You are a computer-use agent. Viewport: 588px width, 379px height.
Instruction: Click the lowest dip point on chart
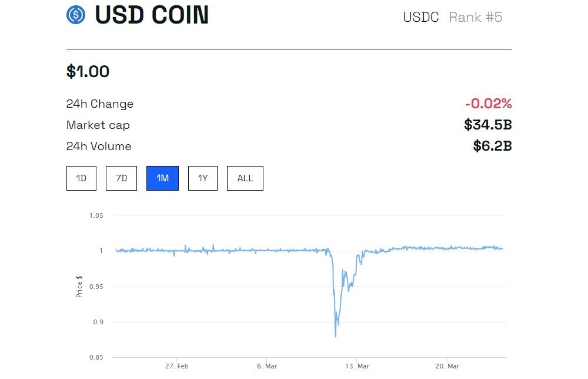pyautogui.click(x=336, y=336)
